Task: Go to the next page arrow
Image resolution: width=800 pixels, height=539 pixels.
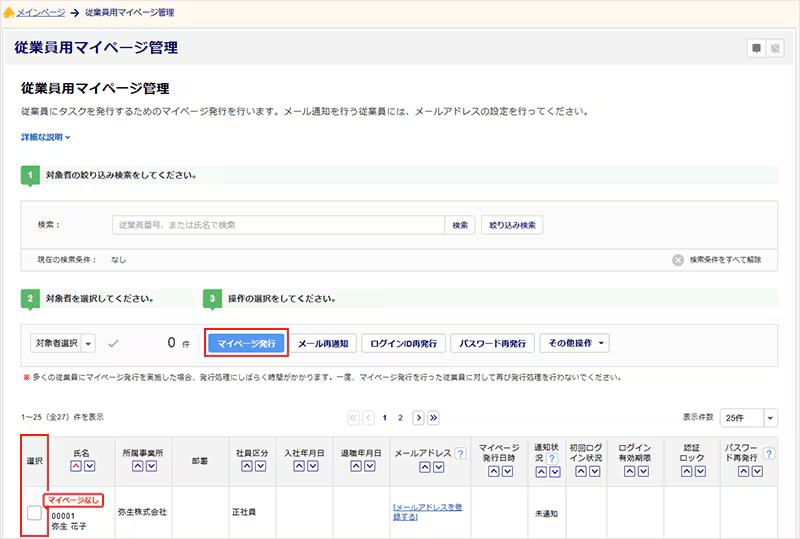Action: pos(418,417)
